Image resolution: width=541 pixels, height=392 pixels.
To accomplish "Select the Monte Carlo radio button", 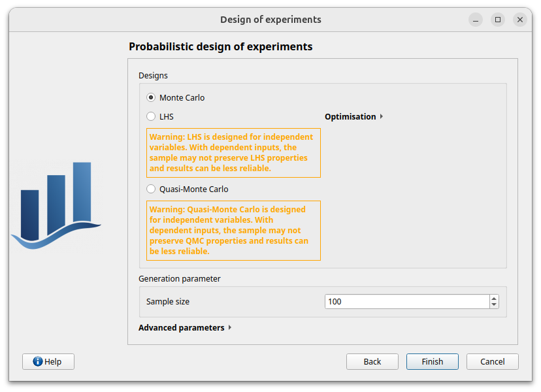I will (x=151, y=97).
